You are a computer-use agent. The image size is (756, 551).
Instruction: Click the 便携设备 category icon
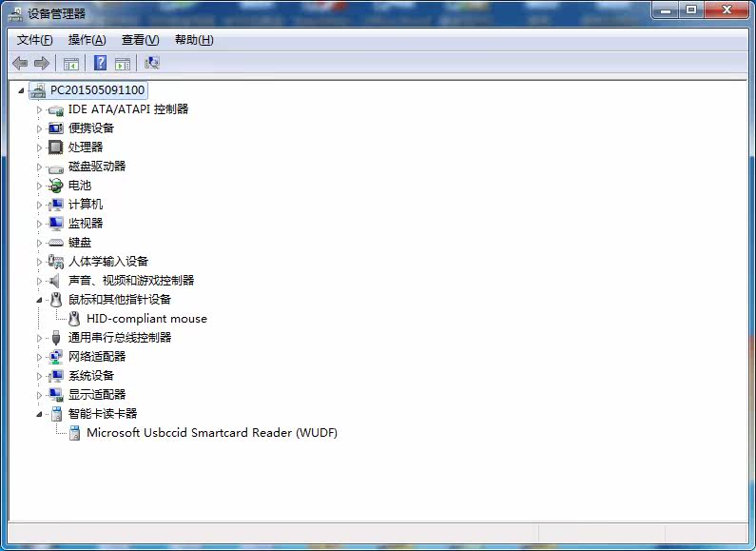[x=55, y=128]
